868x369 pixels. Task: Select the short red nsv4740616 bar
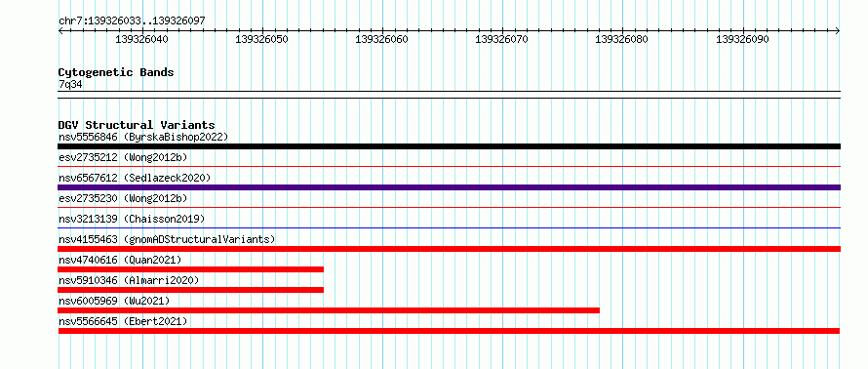[x=191, y=269]
